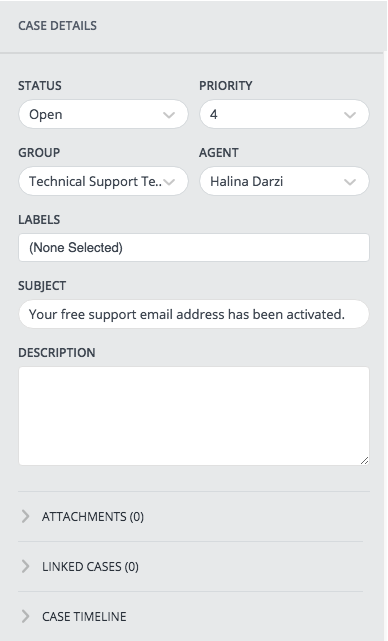388x641 pixels.
Task: Select the Labels field showing None Selected
Action: [194, 248]
